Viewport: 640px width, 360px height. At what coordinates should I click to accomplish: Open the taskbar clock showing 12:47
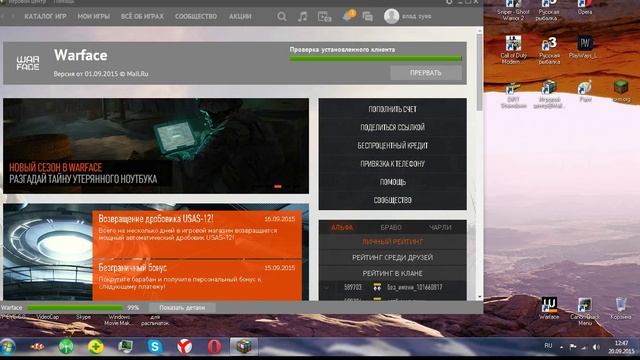(621, 347)
